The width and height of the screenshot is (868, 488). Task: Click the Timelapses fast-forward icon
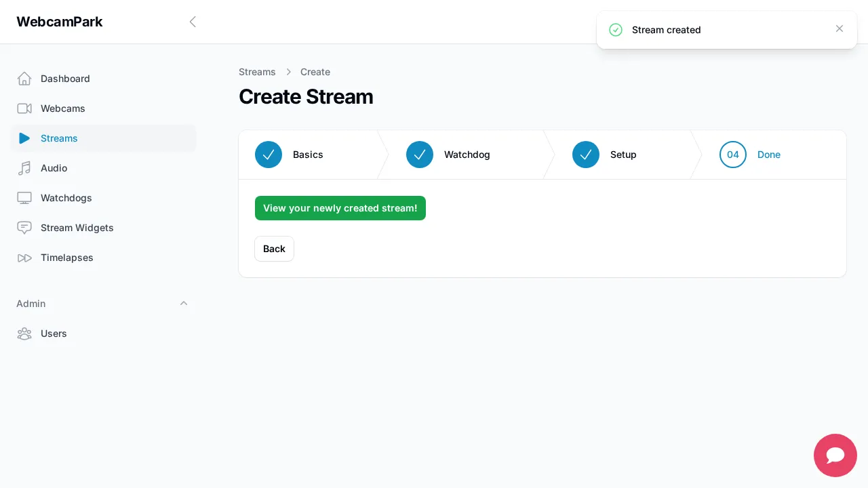[x=24, y=258]
